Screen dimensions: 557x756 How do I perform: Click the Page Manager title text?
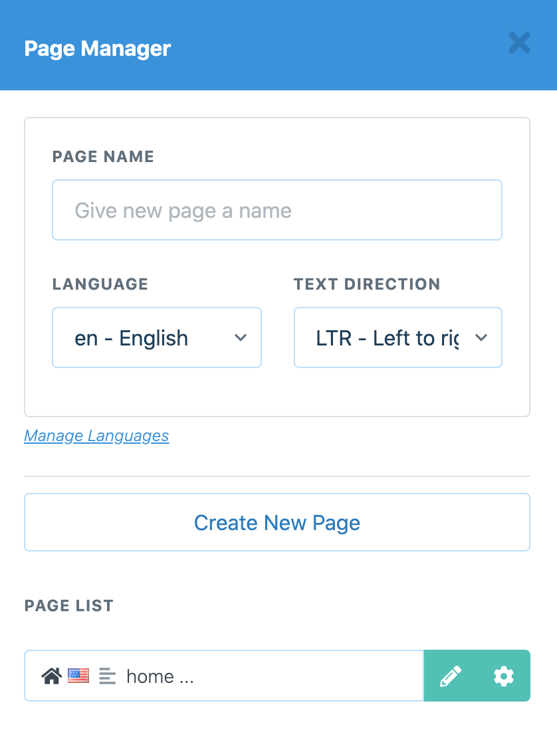[98, 48]
